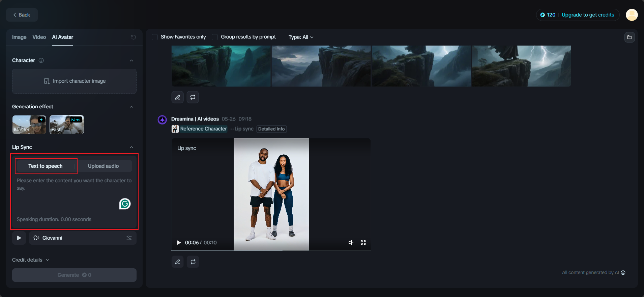Select the Upload audio option
644x297 pixels.
(104, 166)
